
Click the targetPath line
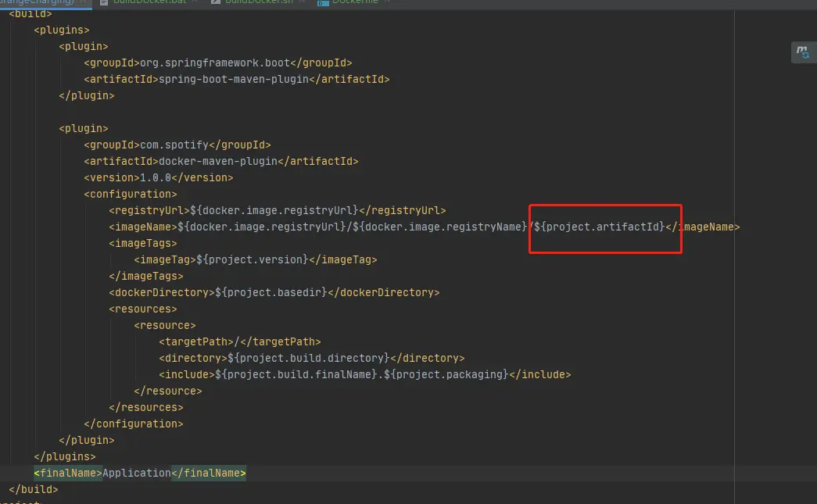[x=240, y=341]
